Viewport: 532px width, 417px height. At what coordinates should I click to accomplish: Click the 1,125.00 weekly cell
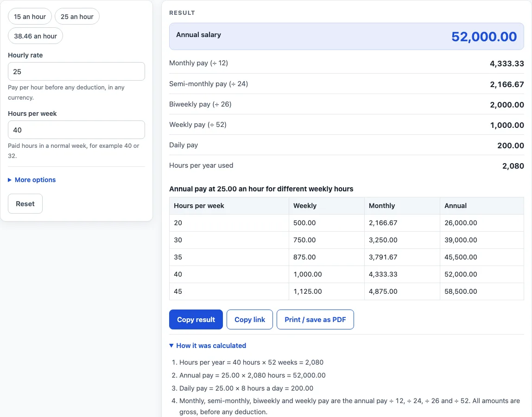326,291
